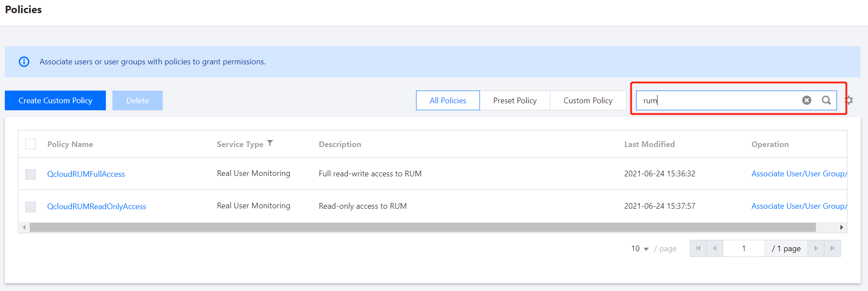
Task: Click the previous page arrow
Action: [714, 248]
